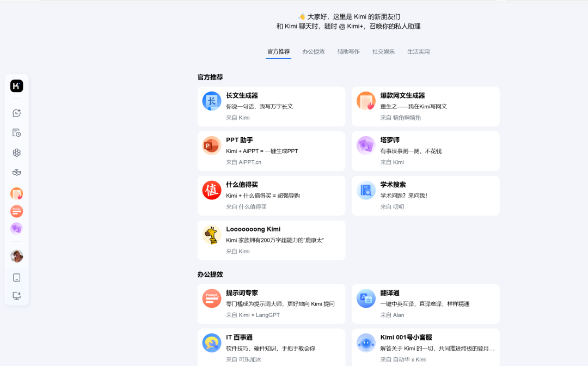Open the 生活实用 tab
This screenshot has width=588, height=366.
[x=419, y=51]
